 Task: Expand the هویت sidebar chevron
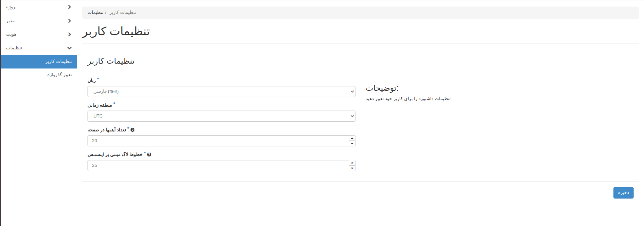[x=69, y=34]
